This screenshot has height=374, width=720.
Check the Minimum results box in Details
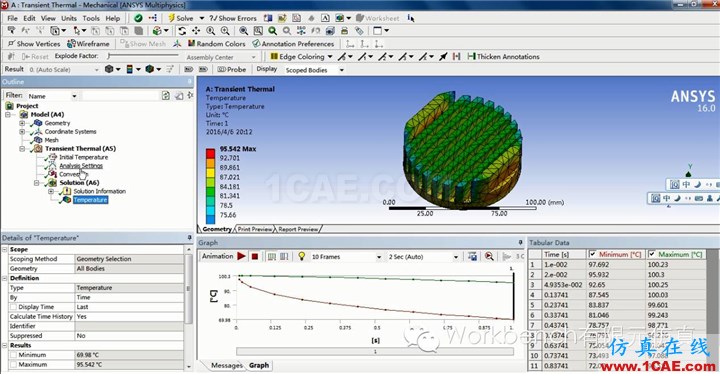click(x=13, y=355)
